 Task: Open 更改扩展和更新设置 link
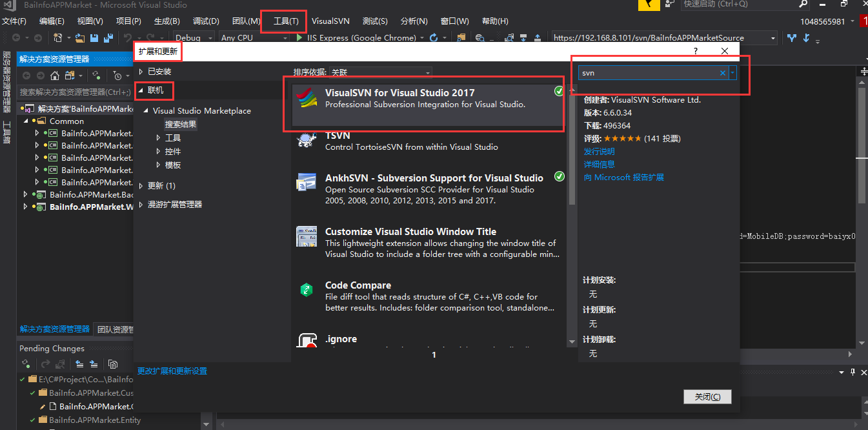(172, 371)
